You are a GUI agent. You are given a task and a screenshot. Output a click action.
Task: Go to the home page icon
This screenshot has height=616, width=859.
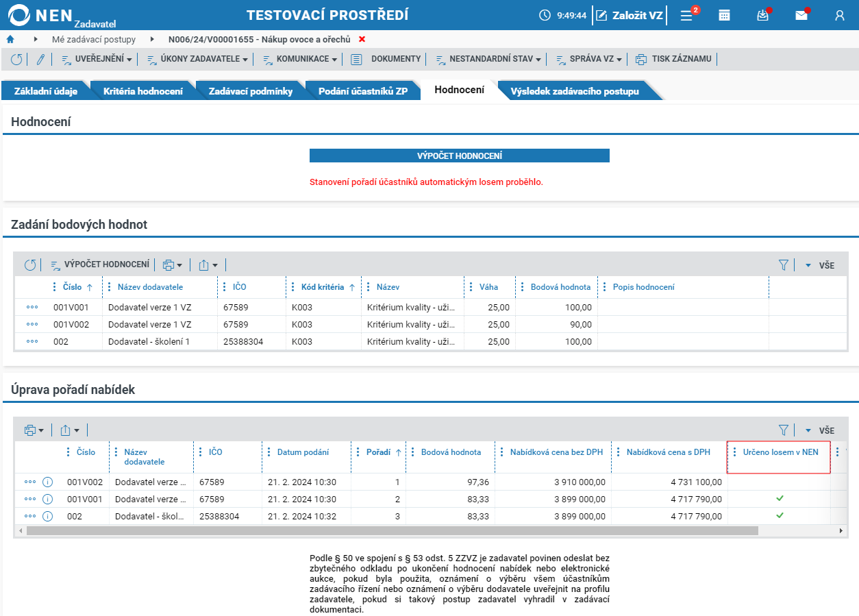coord(10,39)
